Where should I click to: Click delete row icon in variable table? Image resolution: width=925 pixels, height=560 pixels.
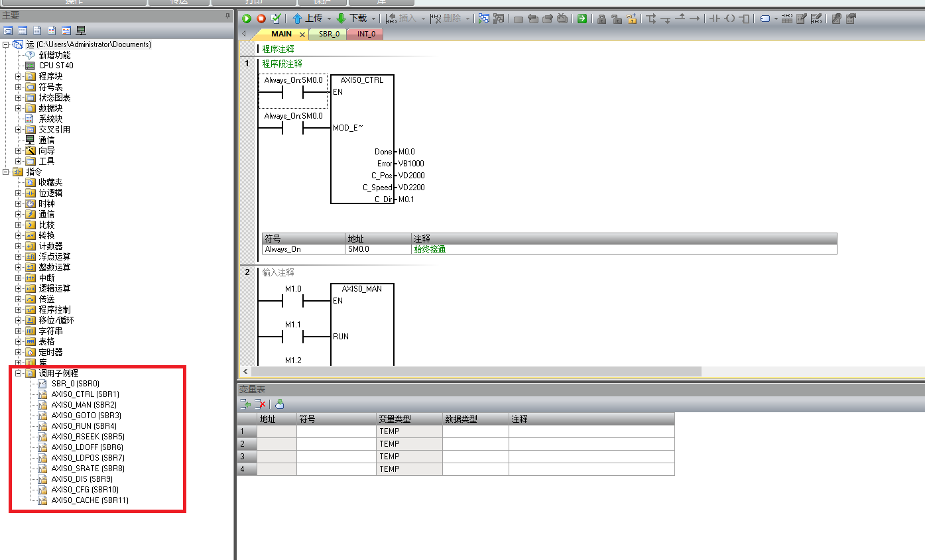261,404
